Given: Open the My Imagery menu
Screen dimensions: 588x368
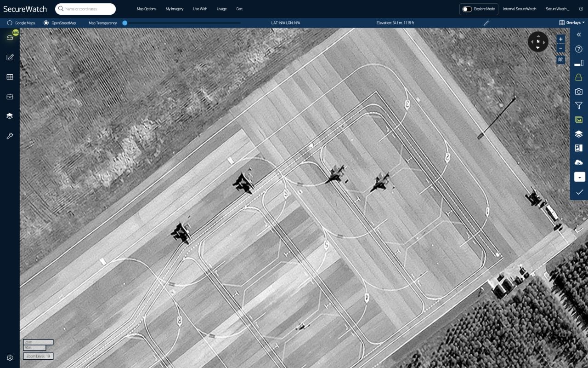Looking at the screenshot, I should (174, 9).
